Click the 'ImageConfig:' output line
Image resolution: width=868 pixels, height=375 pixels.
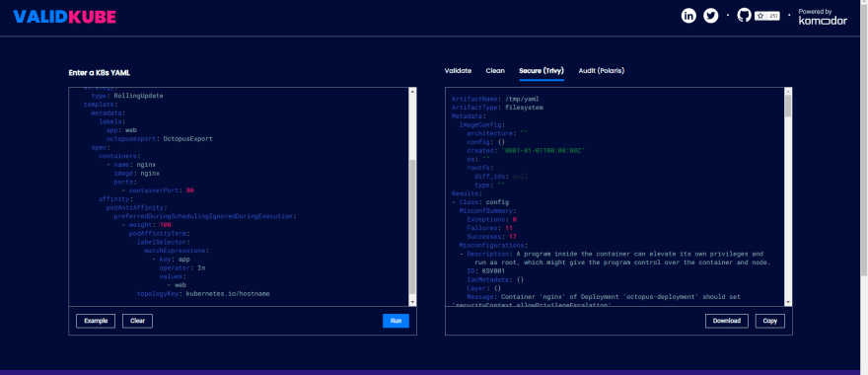click(482, 124)
